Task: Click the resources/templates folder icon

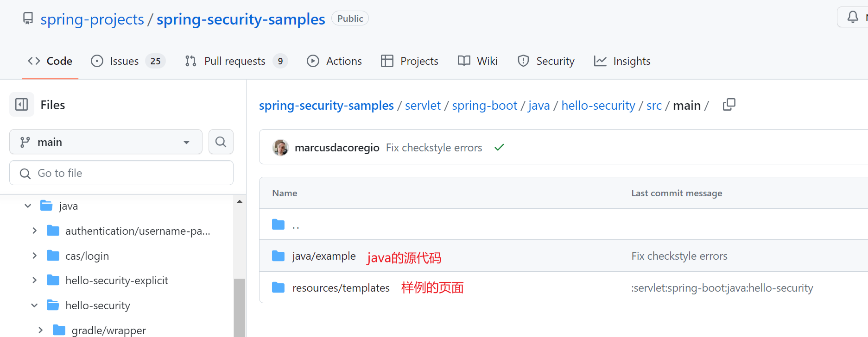Action: (x=278, y=288)
